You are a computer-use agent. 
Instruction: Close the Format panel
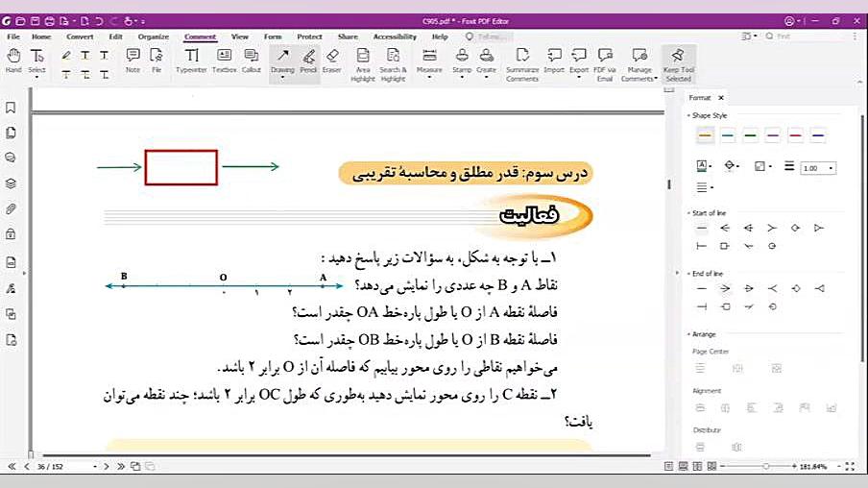tap(721, 97)
